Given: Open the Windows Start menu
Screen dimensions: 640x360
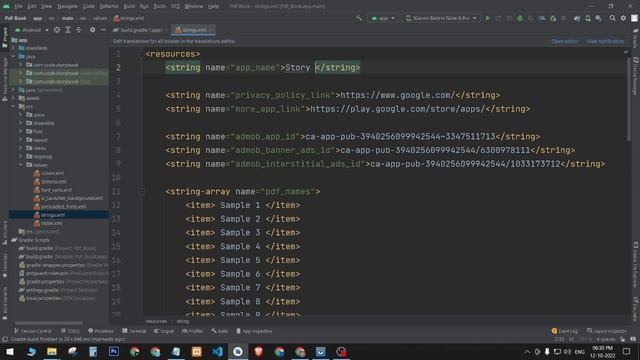Looking at the screenshot, I should pos(10,351).
